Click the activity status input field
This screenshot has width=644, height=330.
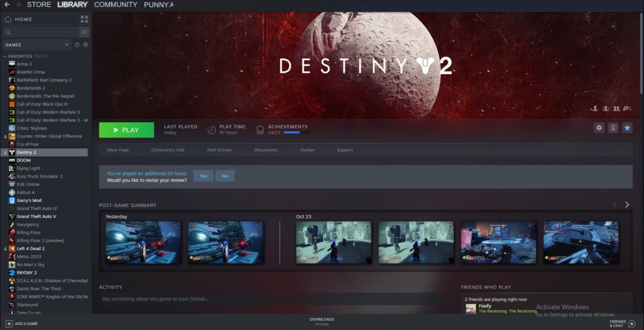[271, 299]
